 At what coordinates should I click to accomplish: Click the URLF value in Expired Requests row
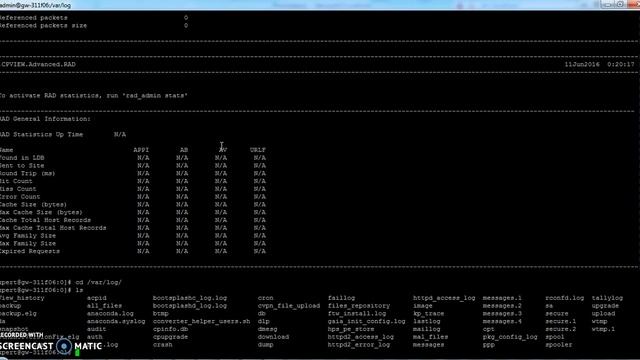coord(260,251)
